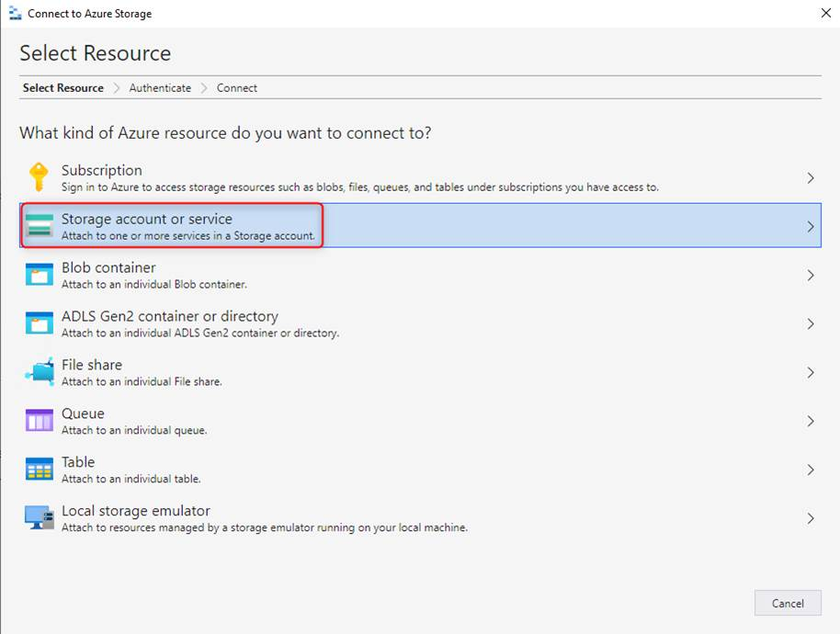Expand the File share row arrow
This screenshot has width=840, height=634.
point(810,373)
